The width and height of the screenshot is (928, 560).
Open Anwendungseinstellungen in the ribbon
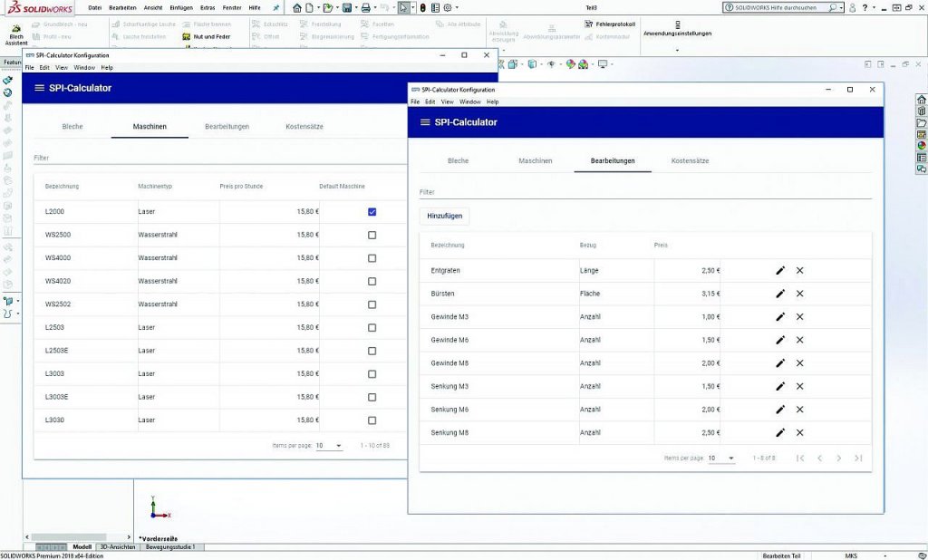677,30
